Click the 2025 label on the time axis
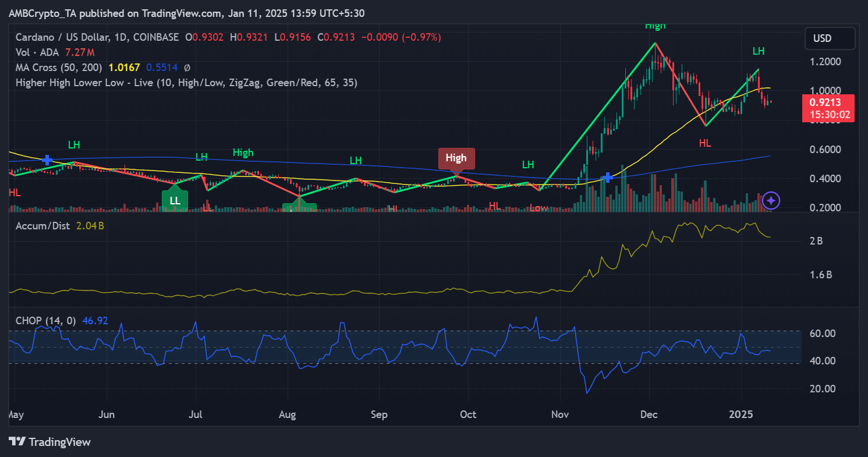868x457 pixels. coord(742,415)
